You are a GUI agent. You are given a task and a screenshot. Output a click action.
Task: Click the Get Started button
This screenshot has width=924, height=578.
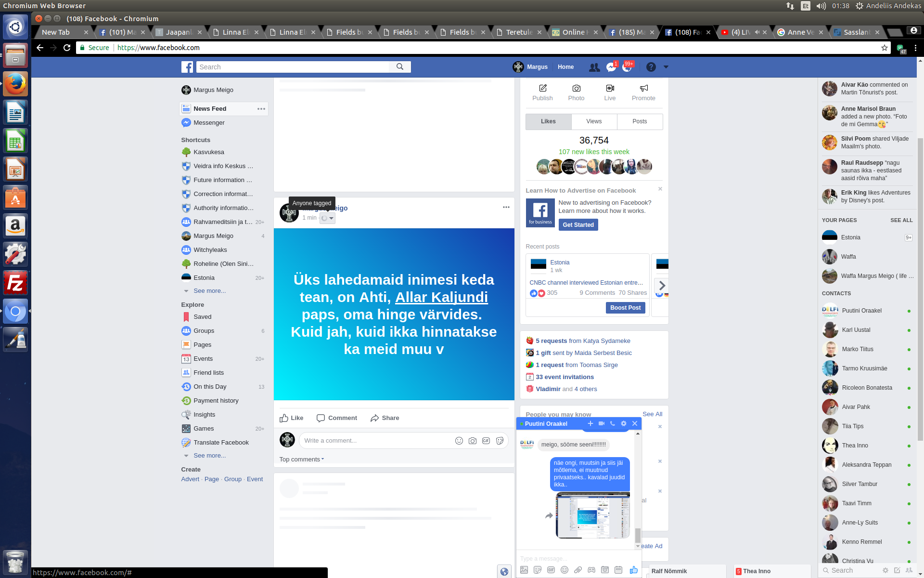(x=578, y=225)
